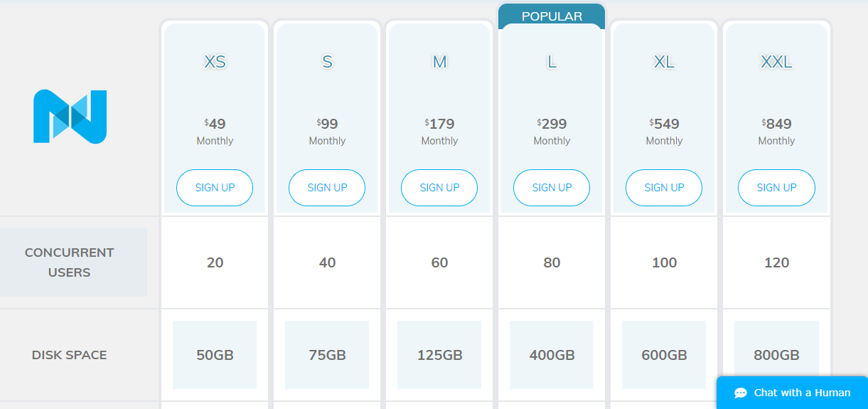Click the POPULAR badge above L plan
Image resolution: width=868 pixels, height=409 pixels.
[552, 16]
